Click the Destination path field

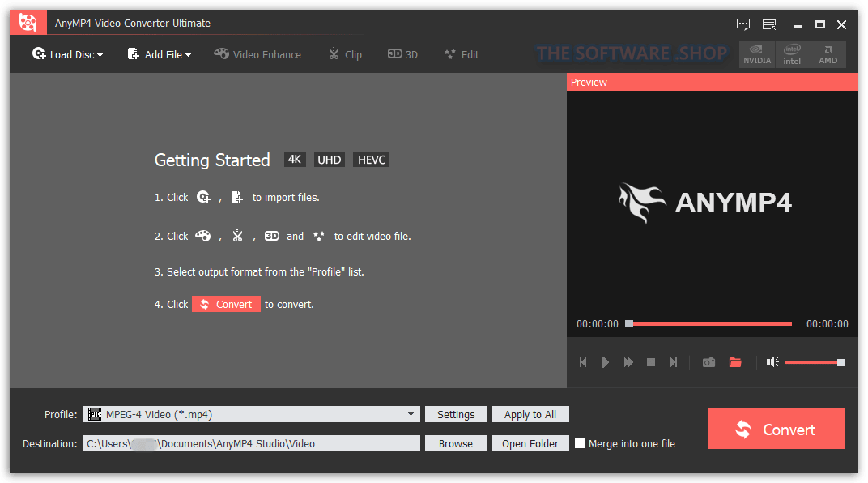point(251,443)
